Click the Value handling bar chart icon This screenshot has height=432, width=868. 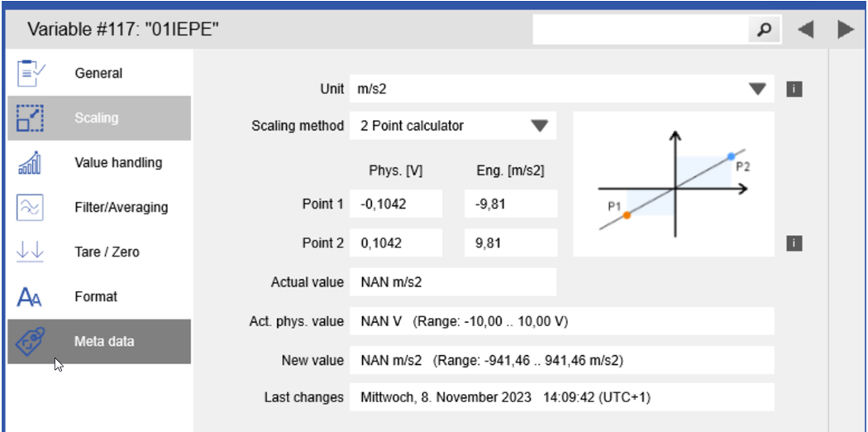click(x=30, y=163)
